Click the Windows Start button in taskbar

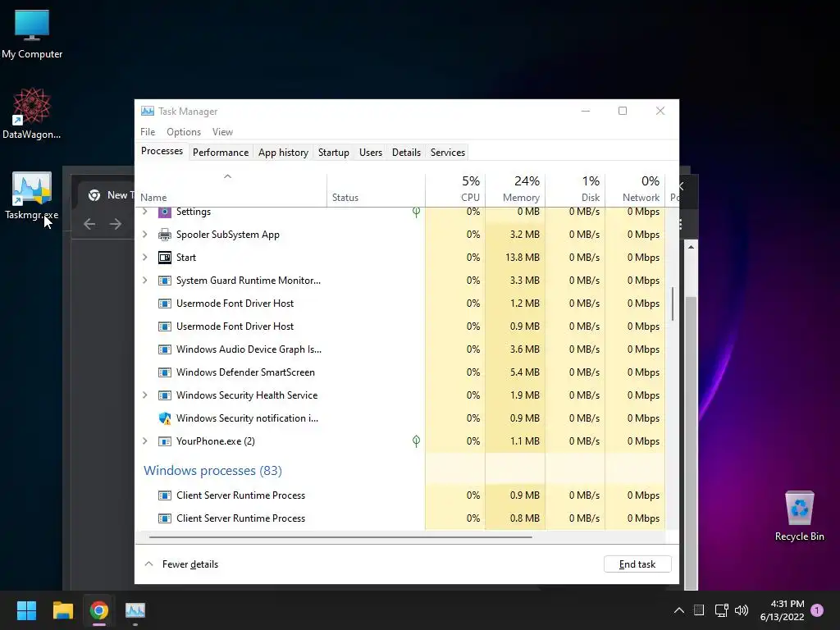[x=26, y=610]
